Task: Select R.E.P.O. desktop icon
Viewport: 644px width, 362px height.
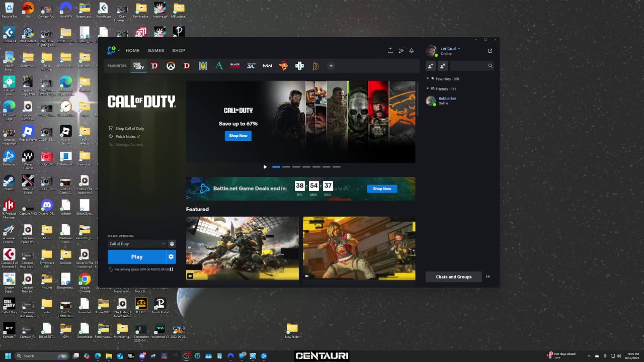Action: point(141,306)
